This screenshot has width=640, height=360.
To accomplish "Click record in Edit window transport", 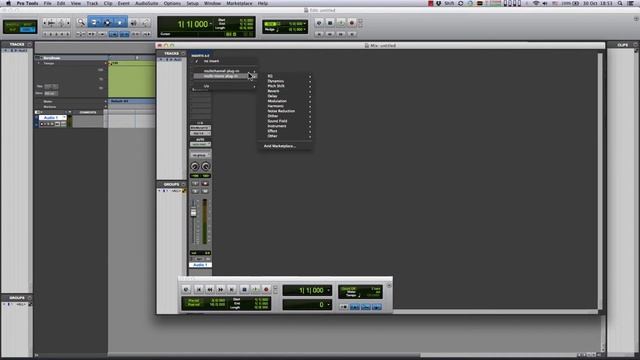I will coord(351,23).
